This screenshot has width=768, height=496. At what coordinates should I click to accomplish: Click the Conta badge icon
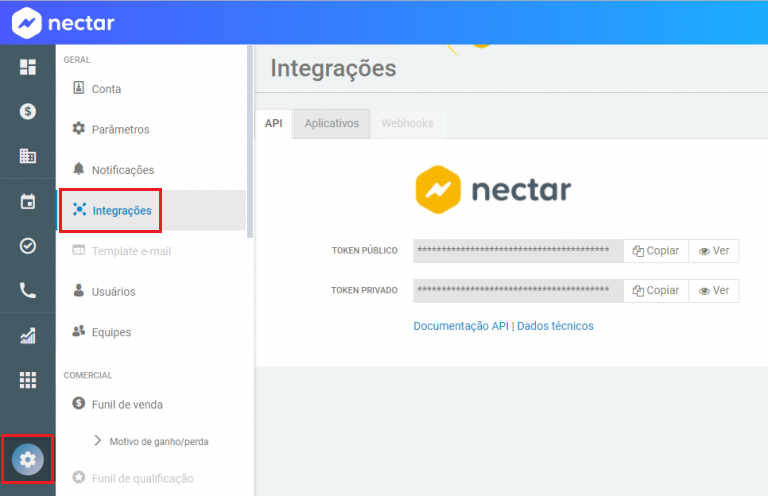click(x=78, y=88)
